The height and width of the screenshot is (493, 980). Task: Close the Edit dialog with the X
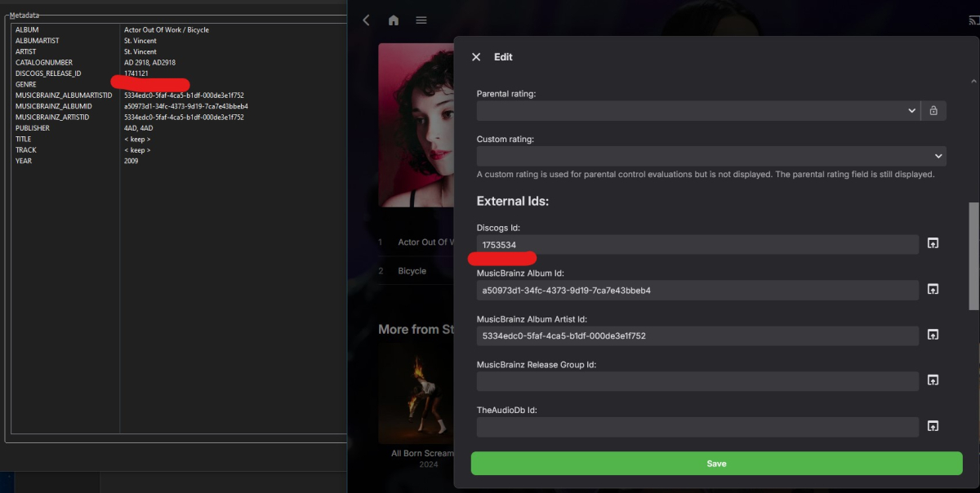(x=476, y=56)
